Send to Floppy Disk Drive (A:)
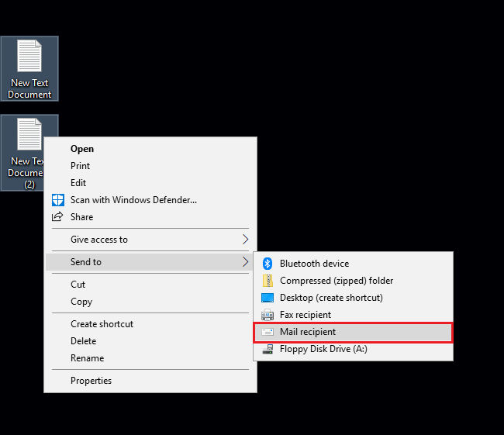 [354, 349]
